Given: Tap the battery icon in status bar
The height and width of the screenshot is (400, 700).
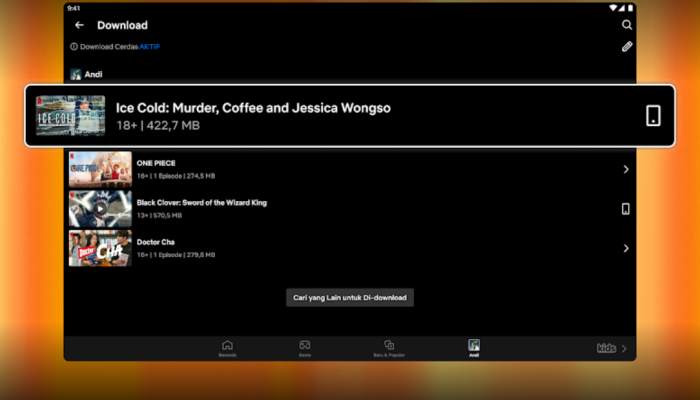Looking at the screenshot, I should pos(630,8).
